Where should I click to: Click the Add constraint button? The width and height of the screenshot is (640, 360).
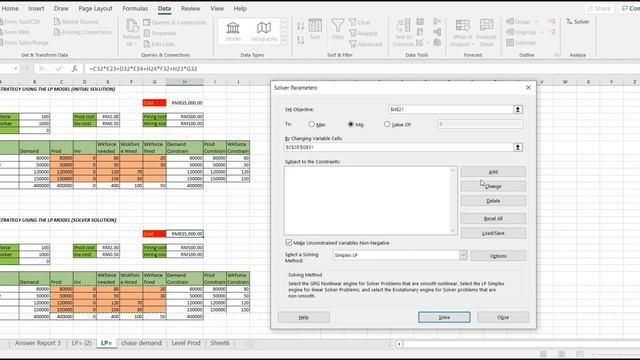coord(493,172)
